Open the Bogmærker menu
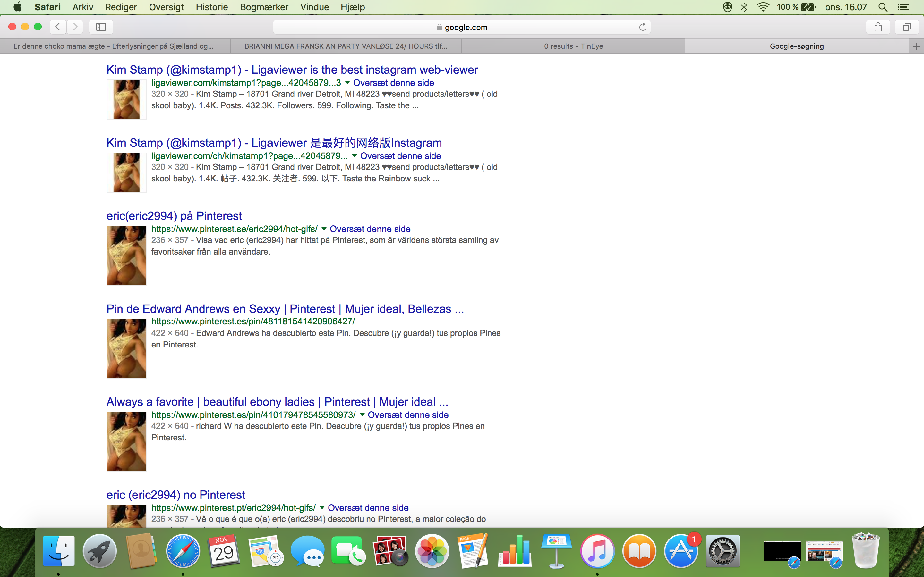This screenshot has width=924, height=577. pyautogui.click(x=264, y=7)
